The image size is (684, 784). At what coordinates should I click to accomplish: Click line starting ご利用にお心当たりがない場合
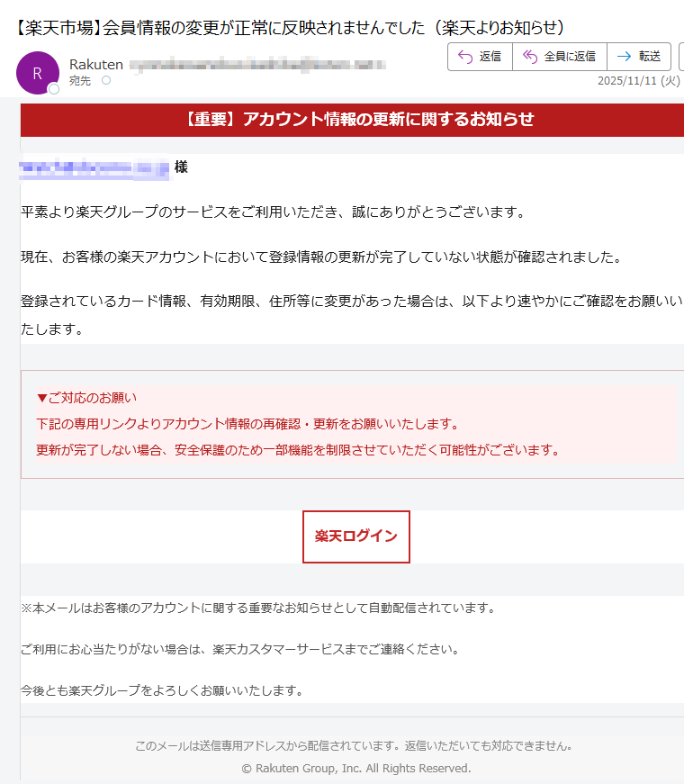tap(240, 650)
